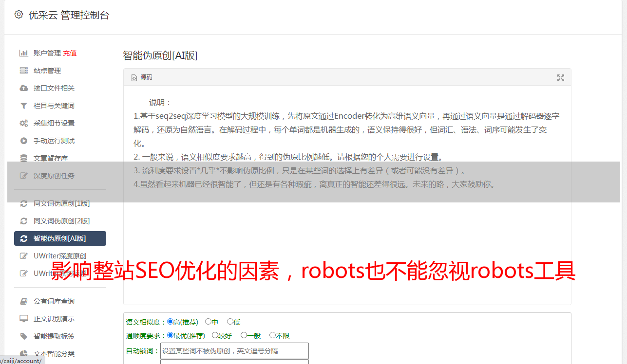Screen dimensions: 627x364
Task: Click the monitor icon for 正文识别演示
Action: click(x=23, y=319)
